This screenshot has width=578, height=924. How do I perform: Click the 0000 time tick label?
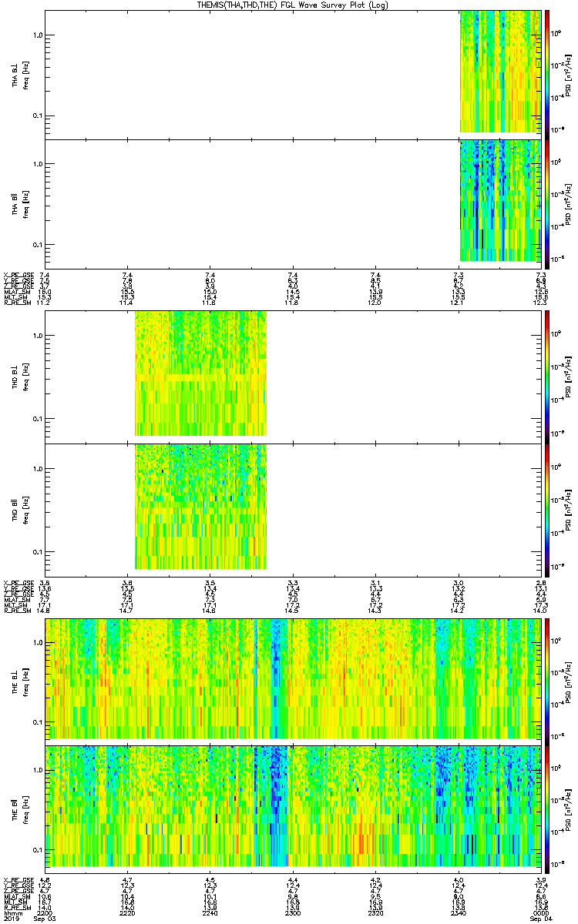click(541, 913)
